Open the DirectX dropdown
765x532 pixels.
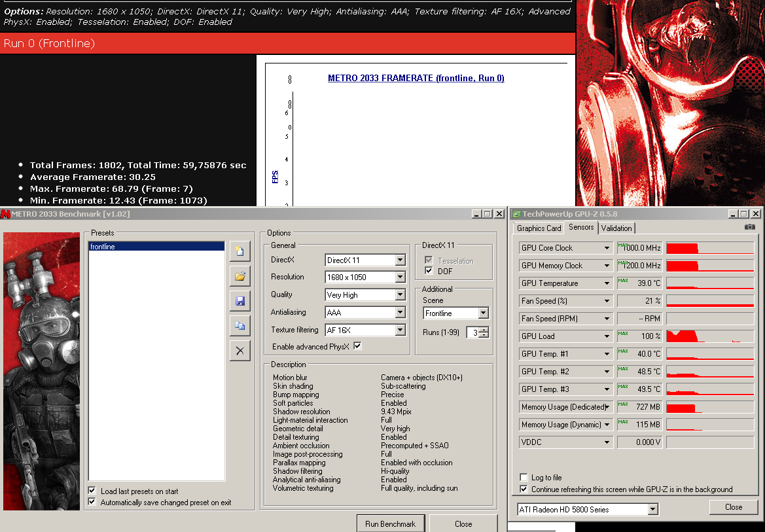[400, 260]
